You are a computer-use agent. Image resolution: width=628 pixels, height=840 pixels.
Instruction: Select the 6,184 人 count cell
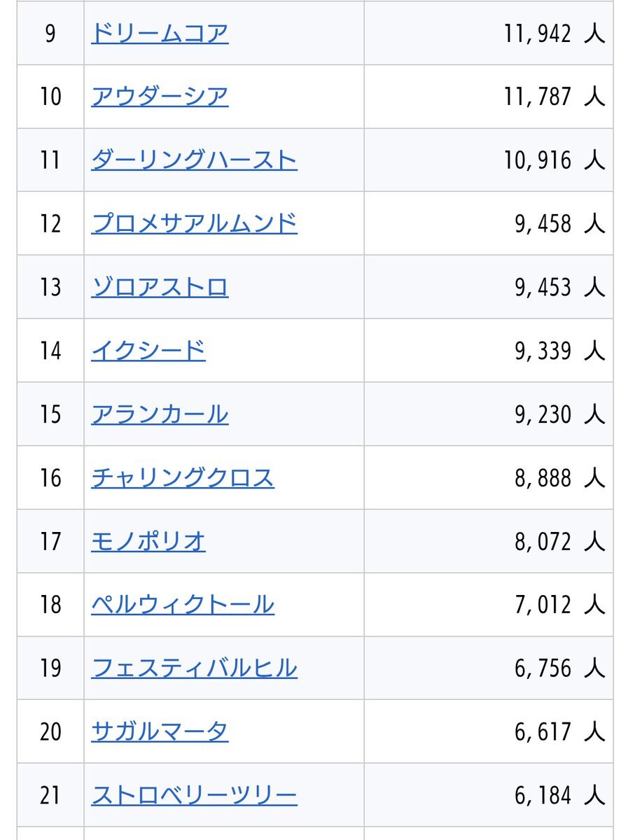[489, 796]
